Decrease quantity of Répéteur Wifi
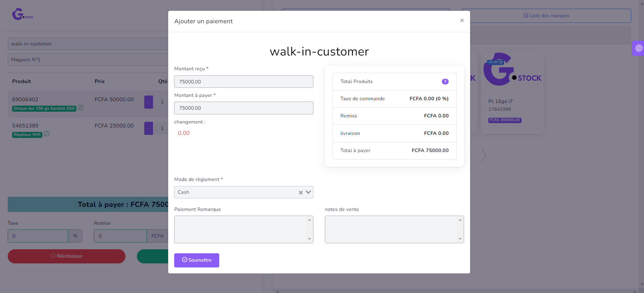The width and height of the screenshot is (644, 293). point(148,128)
